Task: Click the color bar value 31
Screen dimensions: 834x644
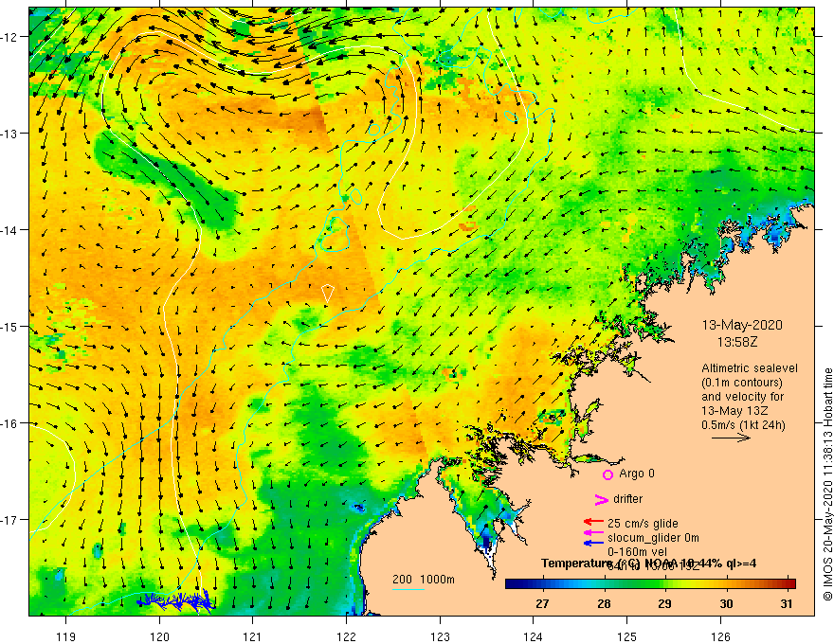Action: coord(787,603)
